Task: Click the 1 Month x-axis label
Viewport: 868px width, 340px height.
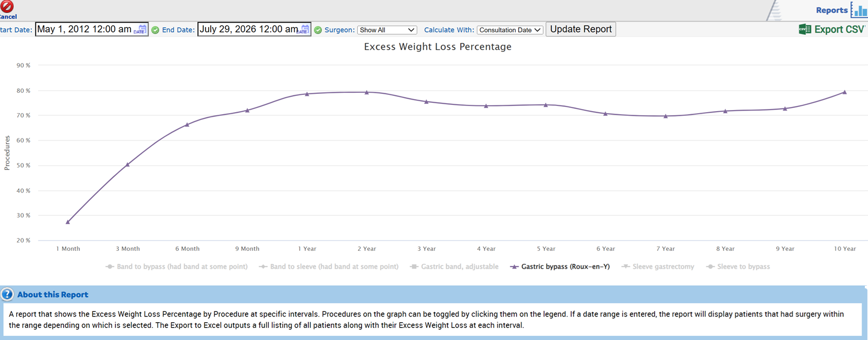Action: [x=68, y=249]
